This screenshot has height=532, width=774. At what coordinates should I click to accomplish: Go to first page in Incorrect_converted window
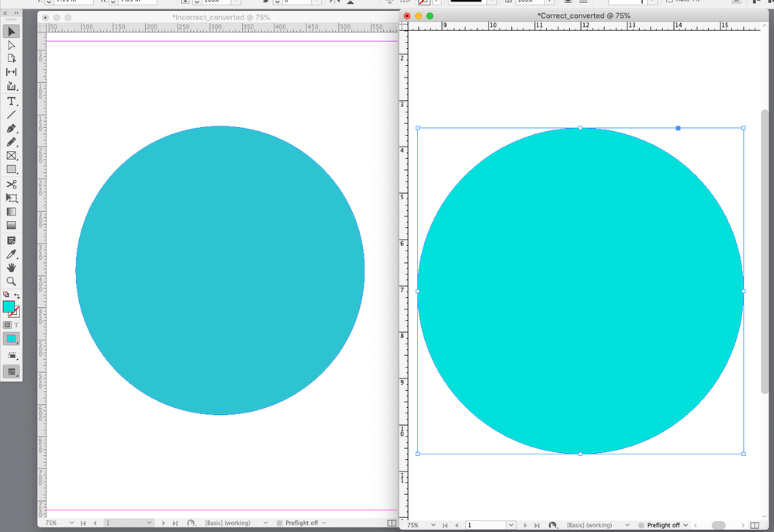point(83,523)
